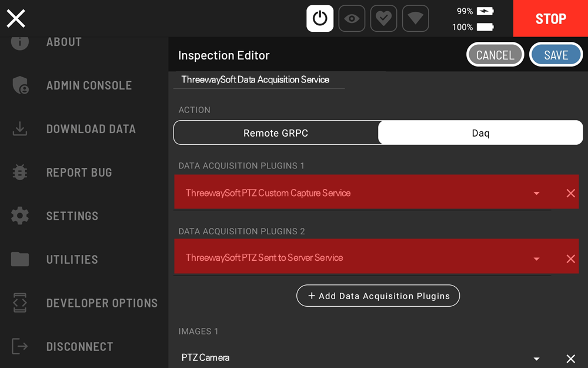Select the Remote GRPC action option
Viewport: 588px width, 368px height.
tap(276, 133)
